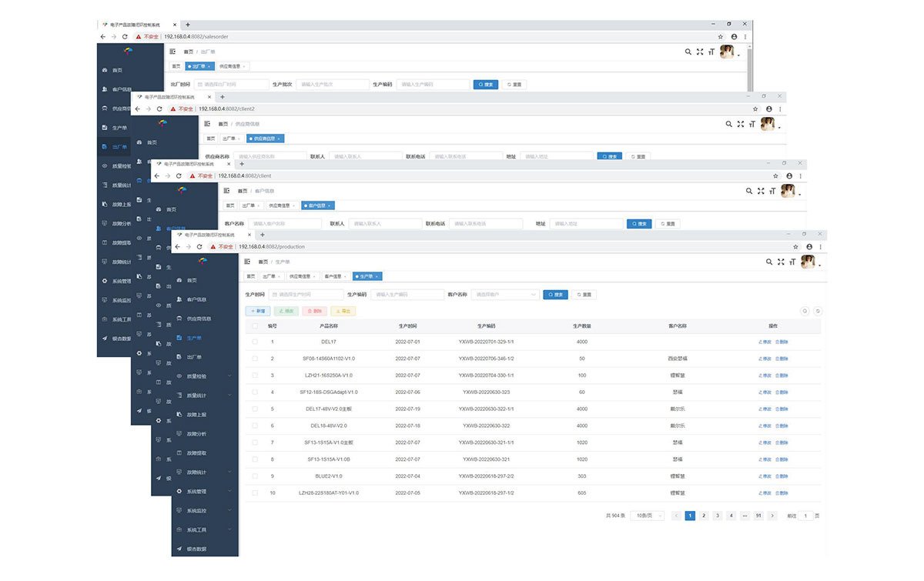
Task: Click the 新增 button above the table
Action: [257, 311]
